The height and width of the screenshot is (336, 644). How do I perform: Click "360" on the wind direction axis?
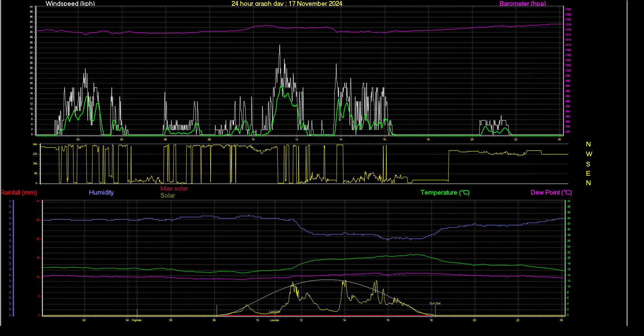coord(35,144)
